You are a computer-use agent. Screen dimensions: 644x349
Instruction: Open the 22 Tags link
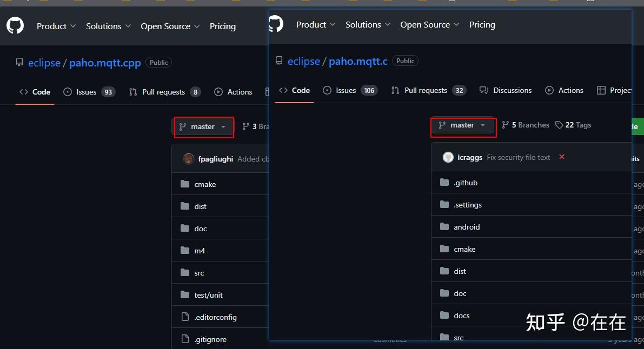tap(573, 125)
